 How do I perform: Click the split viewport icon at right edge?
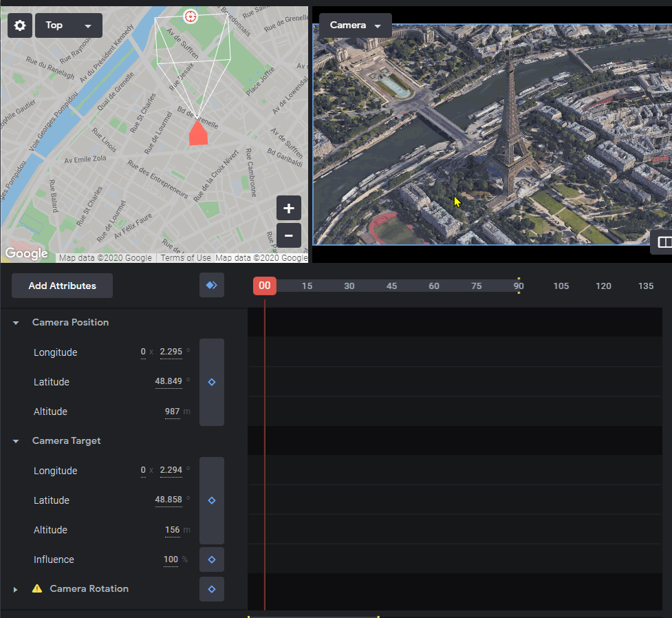pos(664,242)
